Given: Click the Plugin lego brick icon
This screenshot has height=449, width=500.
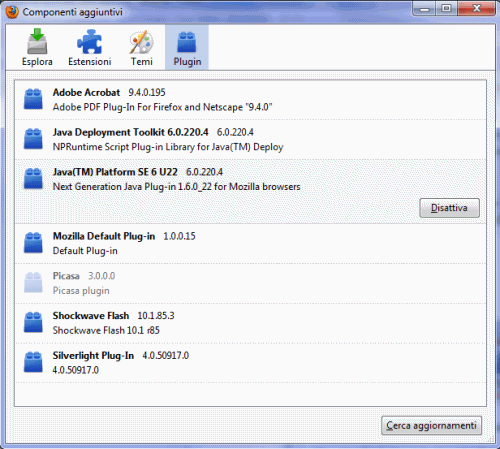Looking at the screenshot, I should click(187, 42).
